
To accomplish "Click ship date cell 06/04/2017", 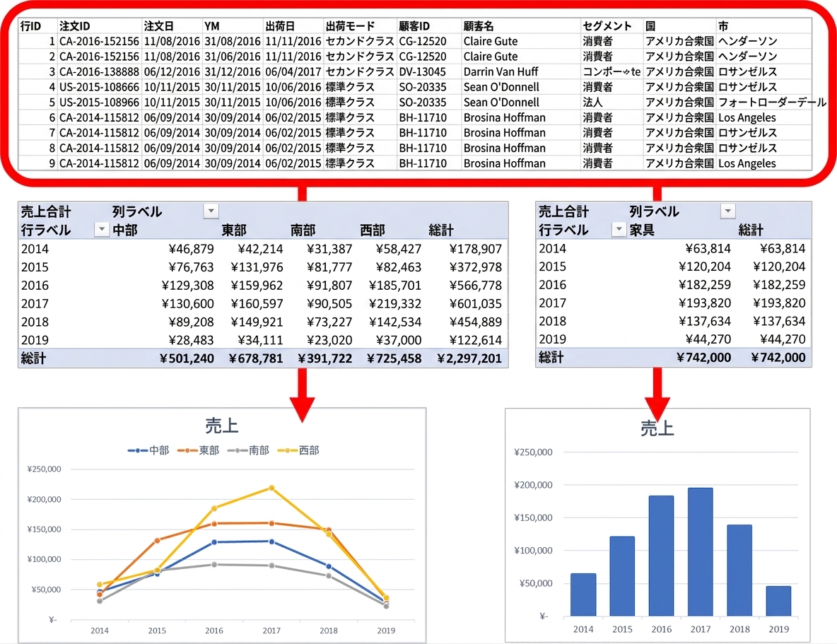I will click(x=293, y=71).
